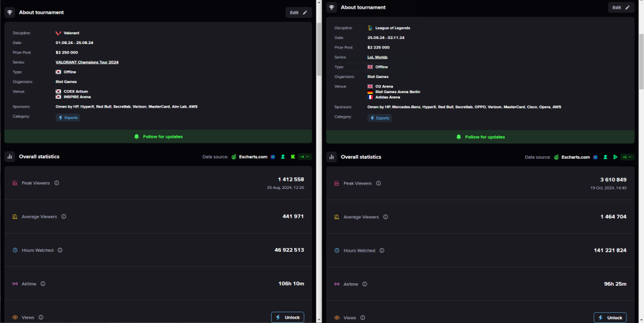Click green K platform icon in Valorant data source
This screenshot has height=323, width=644.
click(293, 157)
